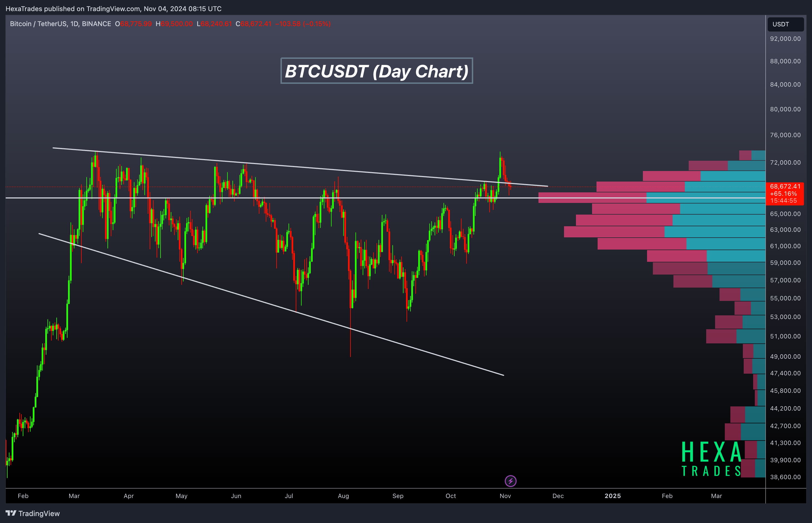Click the 41,300.00 price axis label
Screen dimensions: 812x523
coord(785,443)
